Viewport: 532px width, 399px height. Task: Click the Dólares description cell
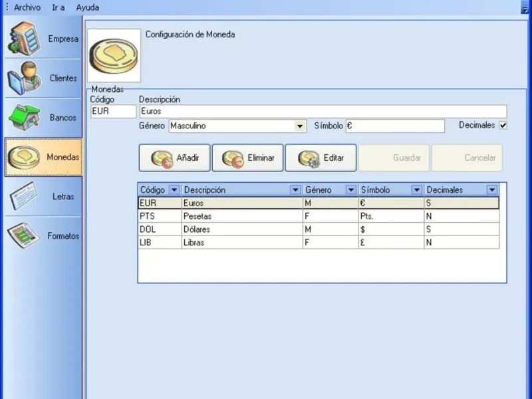click(242, 229)
